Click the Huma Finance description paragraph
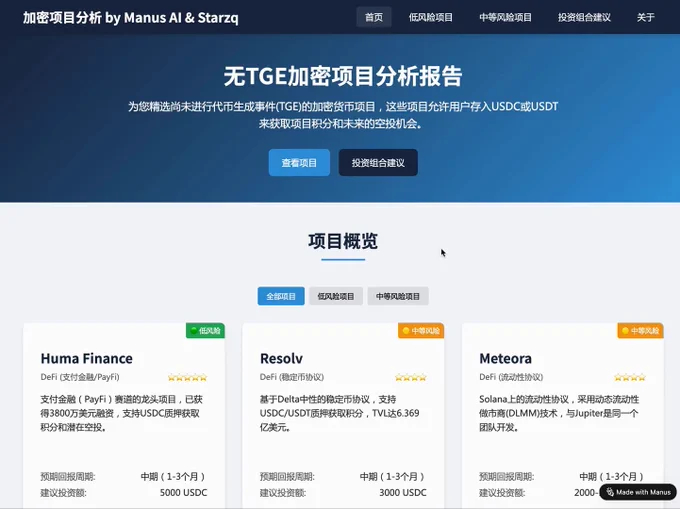The height and width of the screenshot is (509, 680). click(121, 413)
